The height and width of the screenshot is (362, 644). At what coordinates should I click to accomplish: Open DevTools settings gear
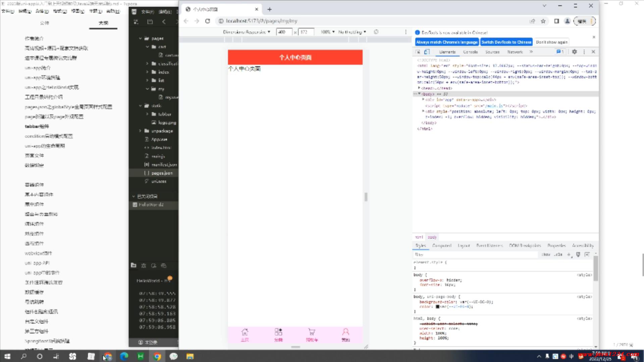pos(574,52)
